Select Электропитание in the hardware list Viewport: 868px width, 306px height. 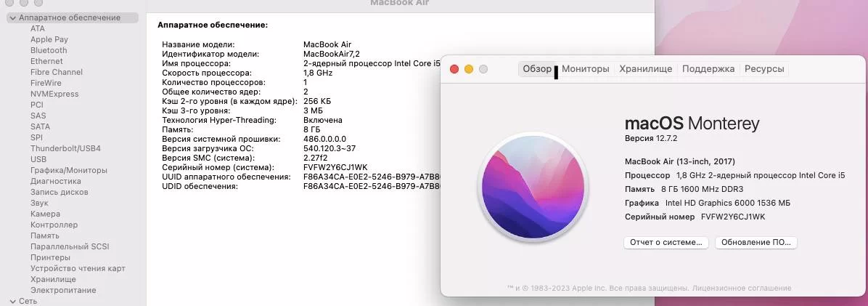(x=63, y=290)
